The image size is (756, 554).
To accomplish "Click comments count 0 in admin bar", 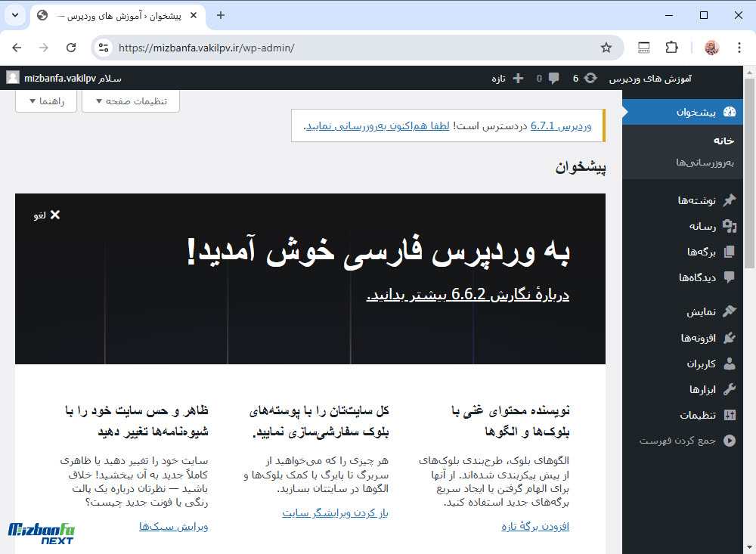I will point(539,78).
